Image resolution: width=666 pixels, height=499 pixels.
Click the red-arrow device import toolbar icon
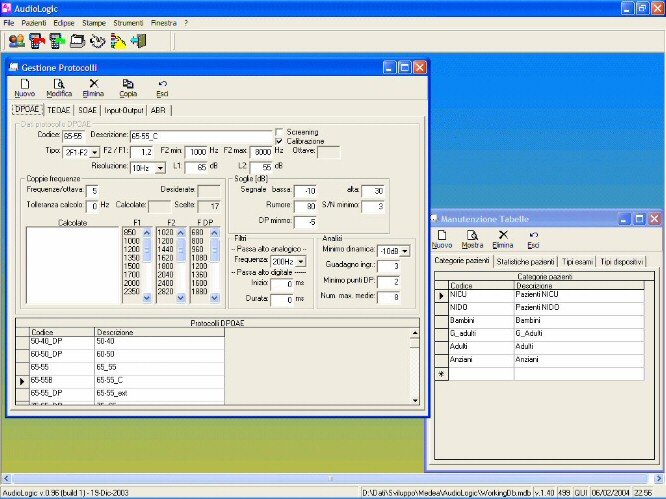pyautogui.click(x=37, y=41)
